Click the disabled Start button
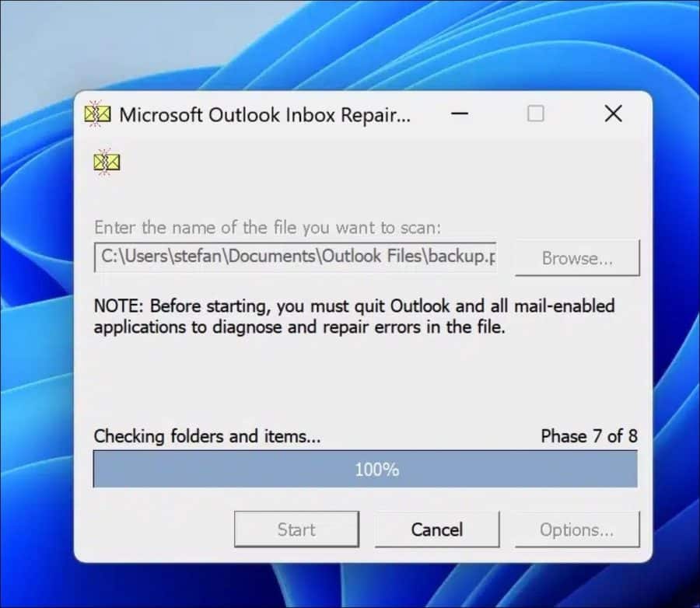 (x=296, y=529)
